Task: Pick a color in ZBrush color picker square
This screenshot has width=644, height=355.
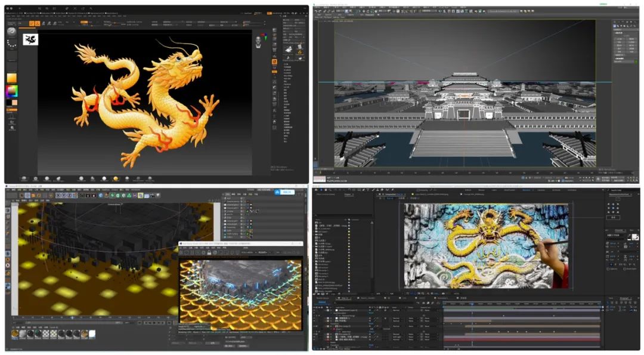Action: click(12, 91)
